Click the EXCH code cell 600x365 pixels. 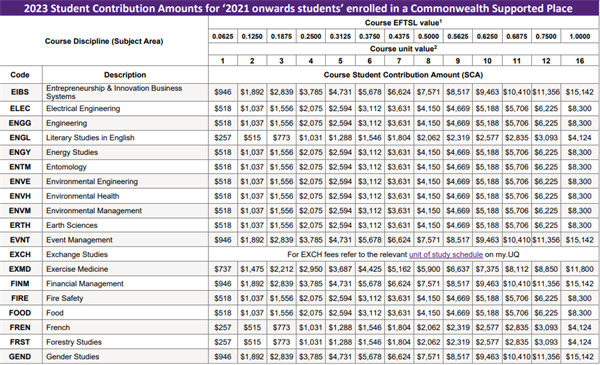click(20, 254)
